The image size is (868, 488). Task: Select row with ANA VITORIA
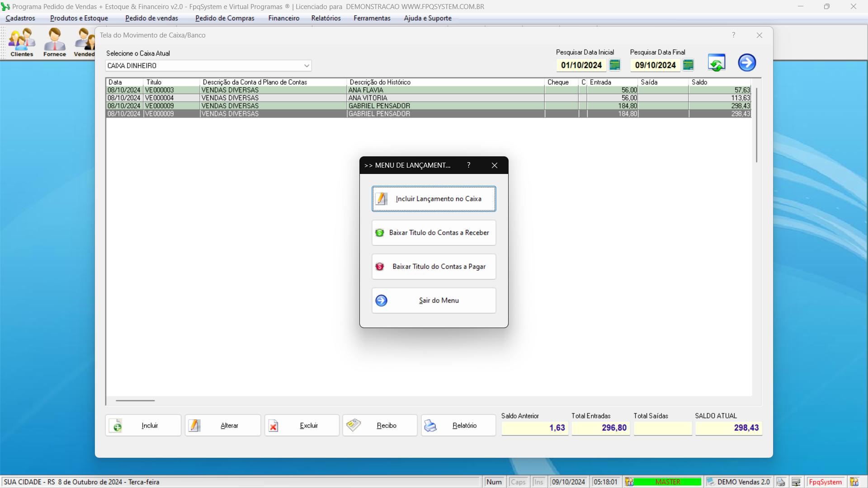(429, 98)
